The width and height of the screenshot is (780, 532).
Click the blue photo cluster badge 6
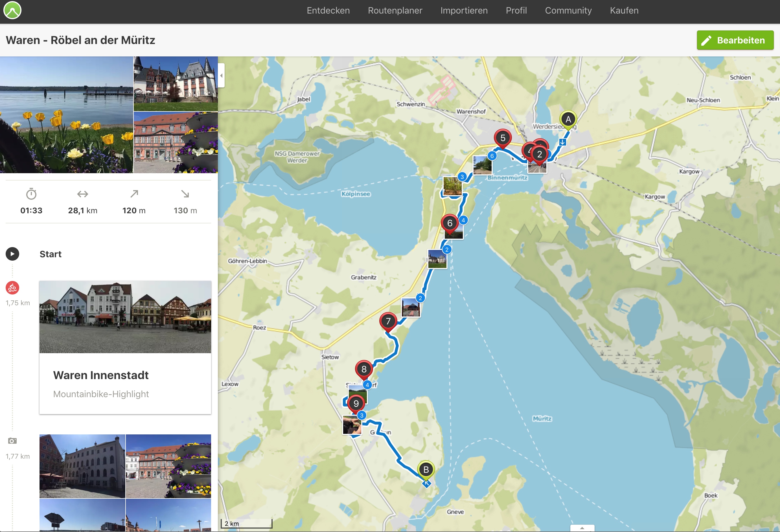[x=492, y=156]
